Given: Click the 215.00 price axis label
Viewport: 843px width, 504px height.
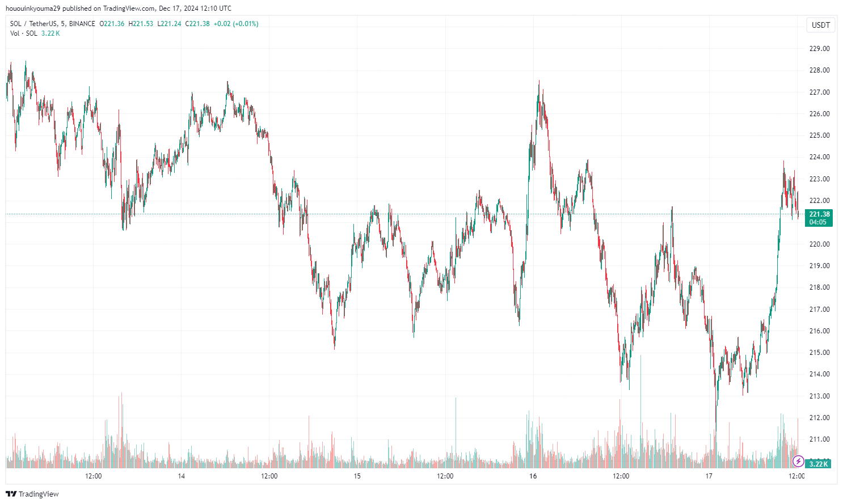Looking at the screenshot, I should point(819,353).
